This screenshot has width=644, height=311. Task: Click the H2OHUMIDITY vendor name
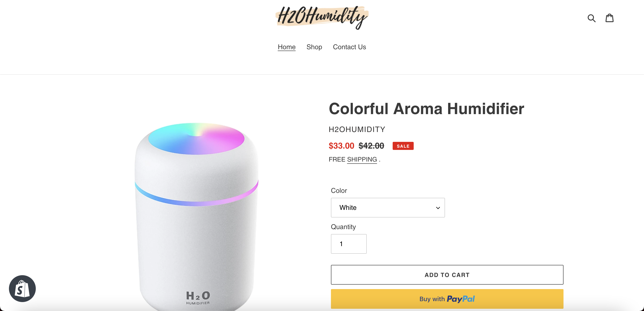coord(357,129)
